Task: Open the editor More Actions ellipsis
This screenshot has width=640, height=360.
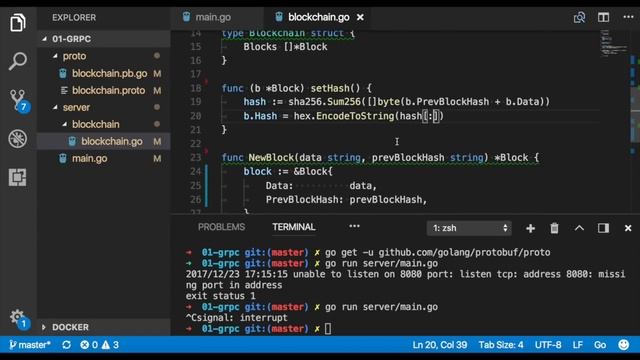Action: (x=628, y=17)
